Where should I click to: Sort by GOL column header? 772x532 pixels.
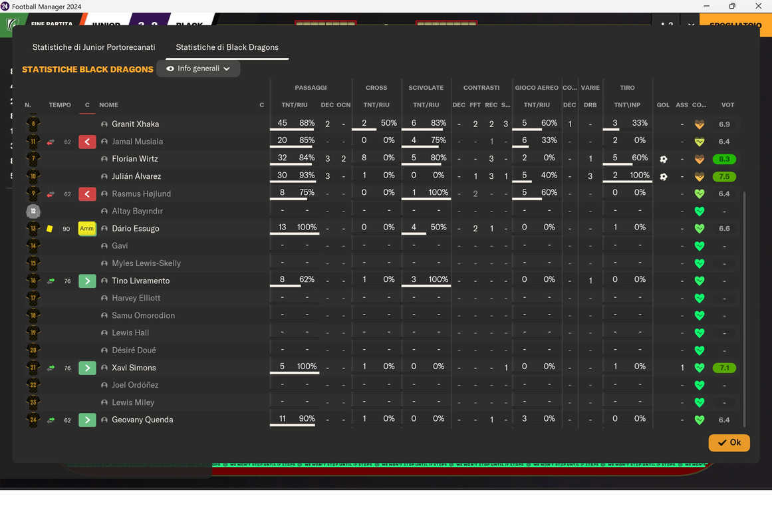[x=663, y=105]
